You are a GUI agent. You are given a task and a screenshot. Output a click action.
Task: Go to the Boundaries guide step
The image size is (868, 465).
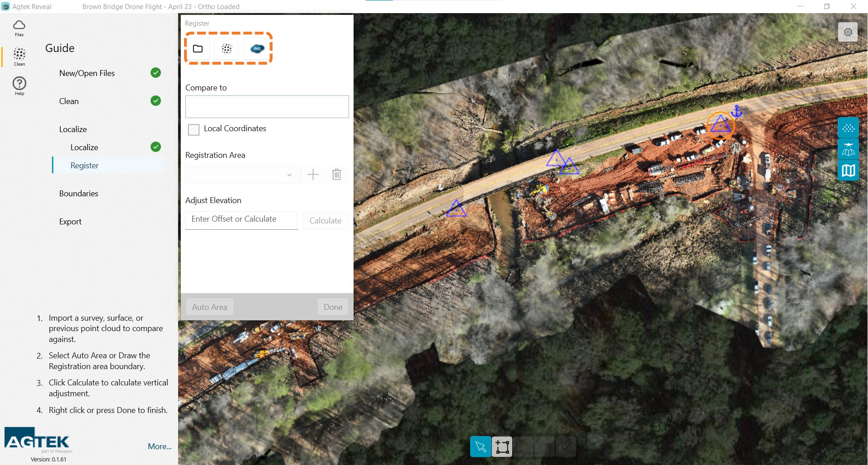(x=79, y=194)
